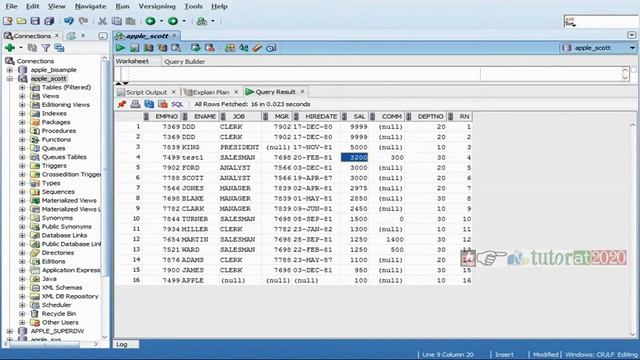Screen dimensions: 640x360
Task: Click the highlighted 3200 salary cell
Action: (x=354, y=158)
